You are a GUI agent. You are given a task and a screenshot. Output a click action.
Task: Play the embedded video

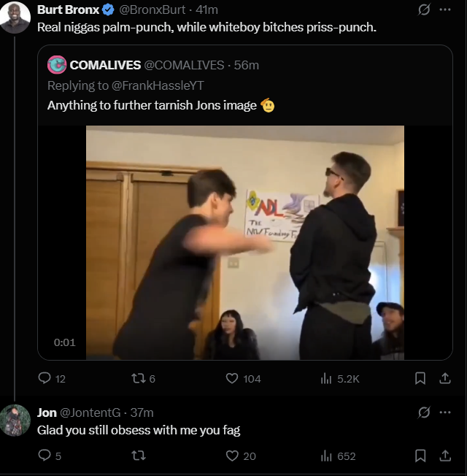click(x=245, y=242)
